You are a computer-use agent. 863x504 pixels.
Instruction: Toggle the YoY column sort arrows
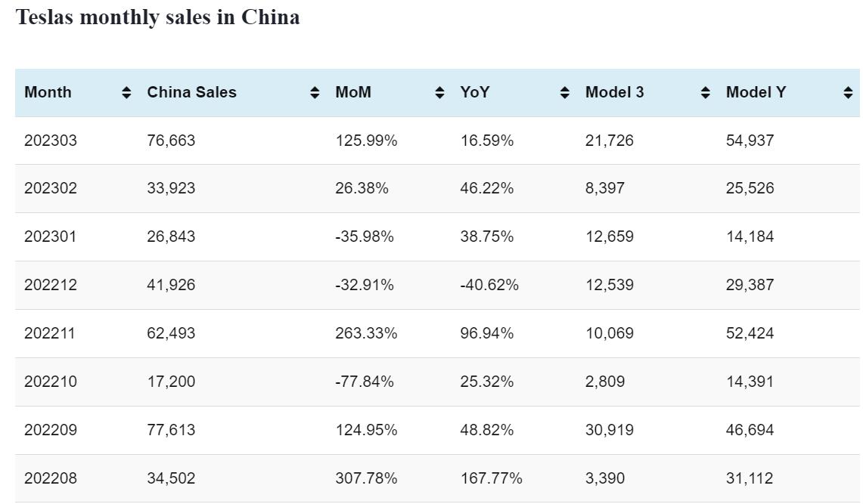coord(564,93)
